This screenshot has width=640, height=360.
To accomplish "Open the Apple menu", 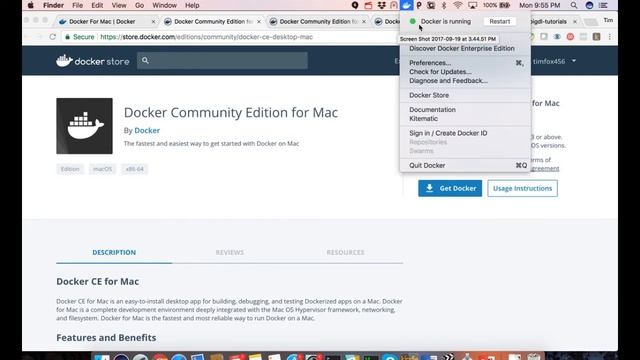I will tap(31, 5).
